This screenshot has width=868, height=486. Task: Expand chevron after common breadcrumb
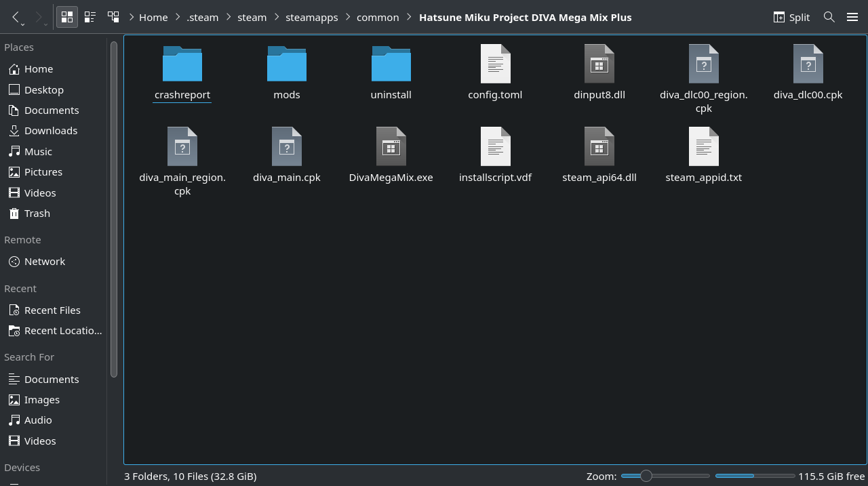pos(409,17)
